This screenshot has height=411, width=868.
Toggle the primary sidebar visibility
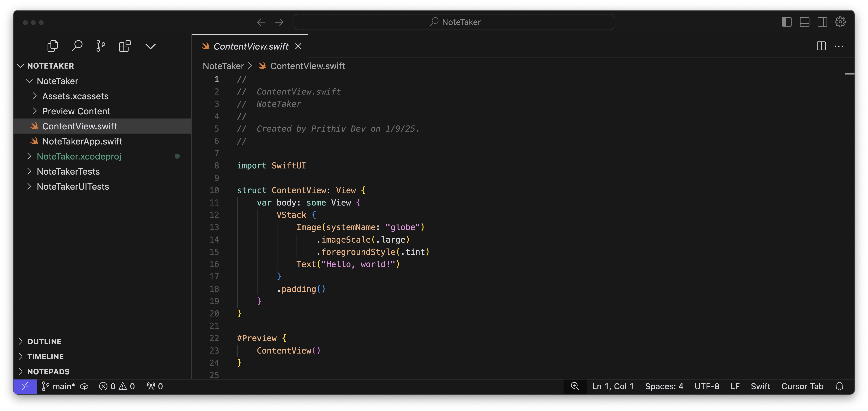787,22
